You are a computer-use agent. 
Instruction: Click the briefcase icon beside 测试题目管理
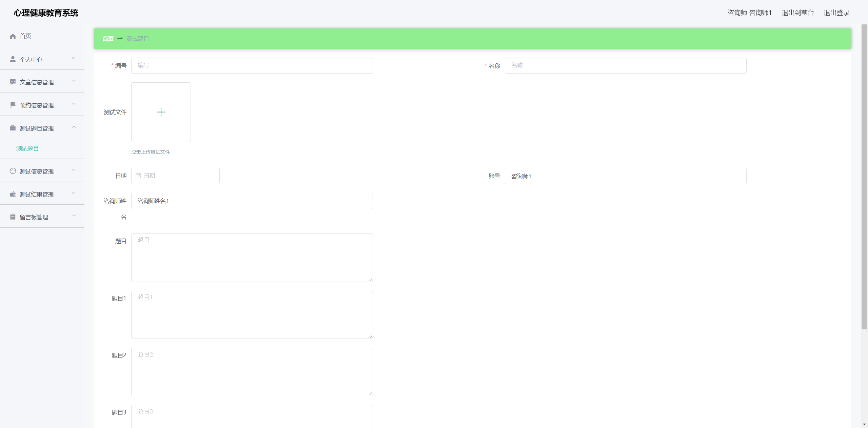tap(13, 128)
